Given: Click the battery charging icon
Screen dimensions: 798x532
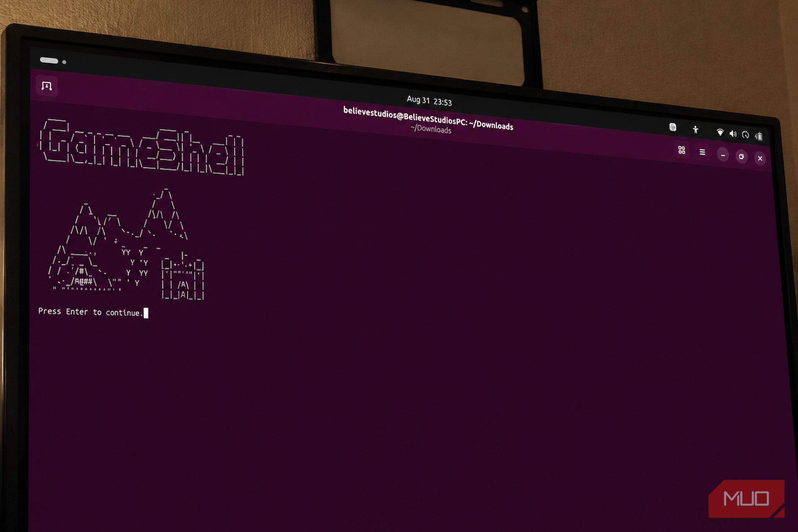Looking at the screenshot, I should [x=758, y=136].
